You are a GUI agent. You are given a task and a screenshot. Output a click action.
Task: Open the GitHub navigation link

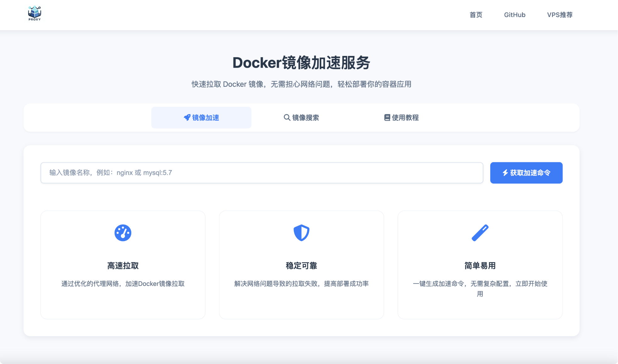point(514,15)
